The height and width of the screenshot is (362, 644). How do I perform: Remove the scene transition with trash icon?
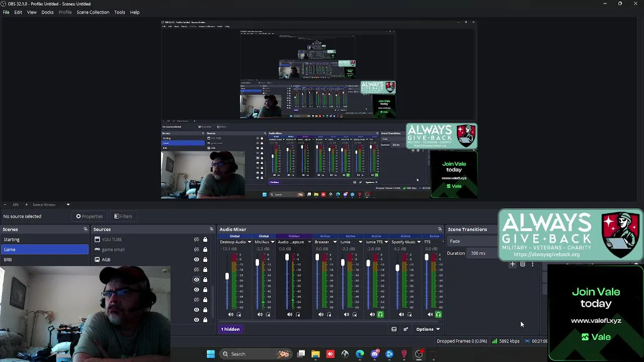[523, 264]
